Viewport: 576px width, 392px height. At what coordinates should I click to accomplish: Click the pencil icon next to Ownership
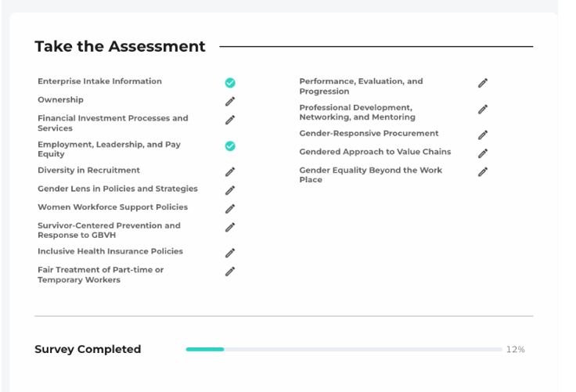tap(230, 102)
